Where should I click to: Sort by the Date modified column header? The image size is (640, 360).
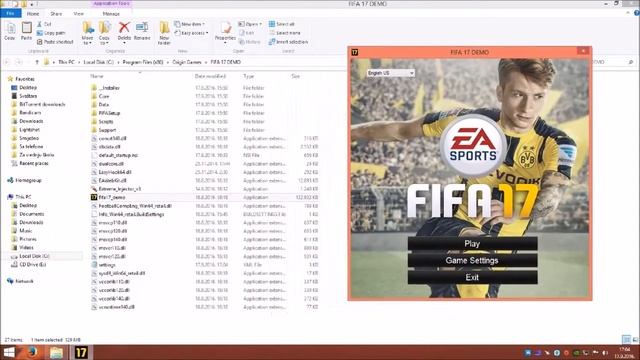point(210,76)
